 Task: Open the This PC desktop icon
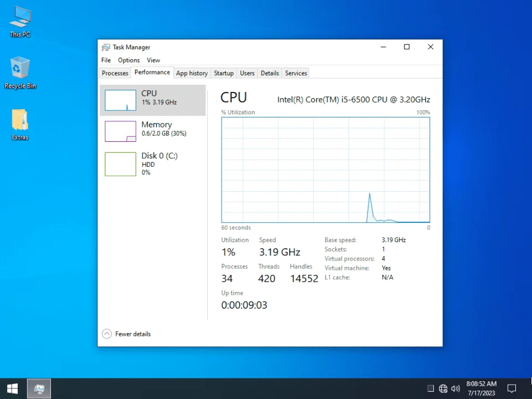[x=20, y=21]
